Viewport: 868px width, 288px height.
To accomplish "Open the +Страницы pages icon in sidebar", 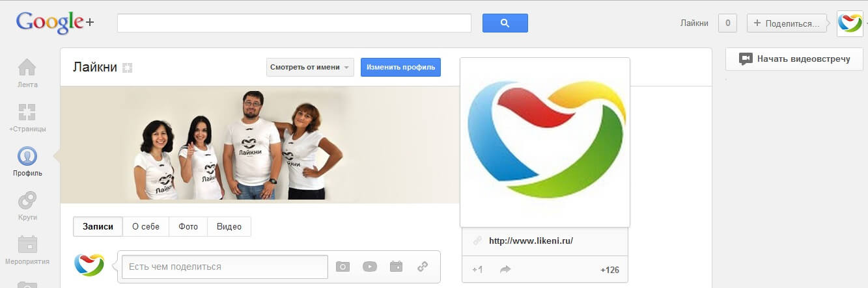I will tap(27, 112).
